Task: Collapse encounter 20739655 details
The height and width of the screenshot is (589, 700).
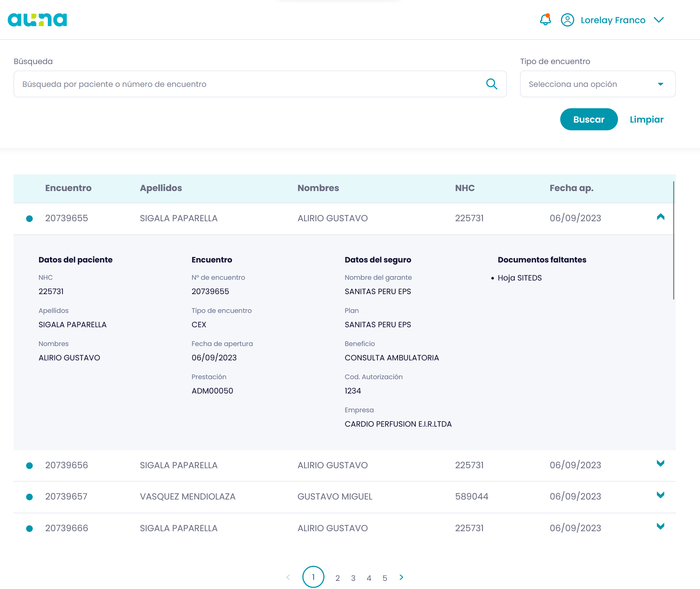Action: click(660, 217)
